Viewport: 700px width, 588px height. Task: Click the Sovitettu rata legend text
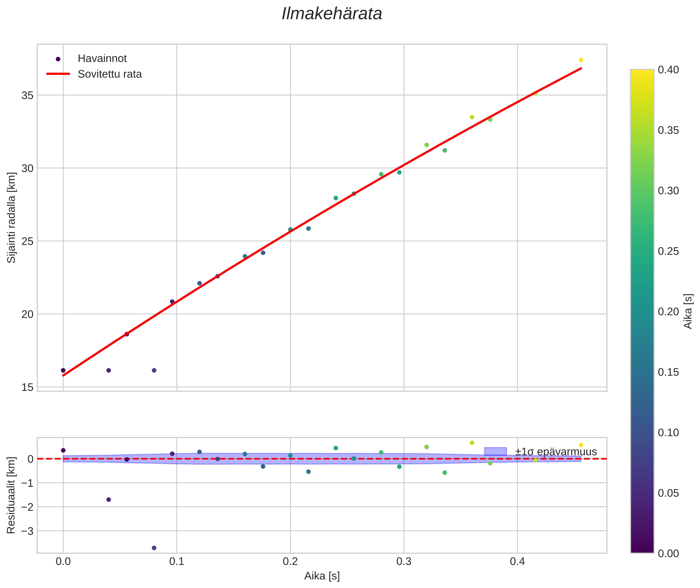click(x=110, y=74)
